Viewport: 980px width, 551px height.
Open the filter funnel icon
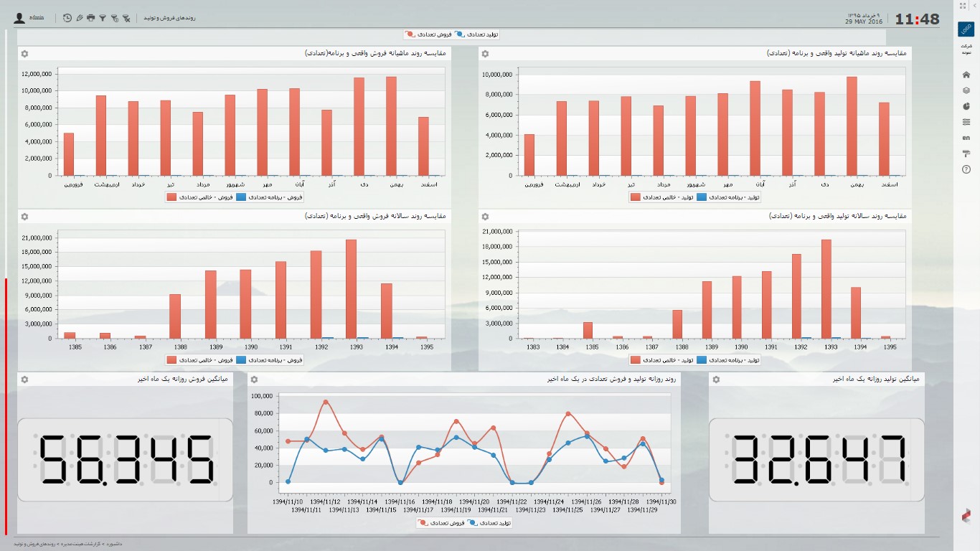point(103,18)
